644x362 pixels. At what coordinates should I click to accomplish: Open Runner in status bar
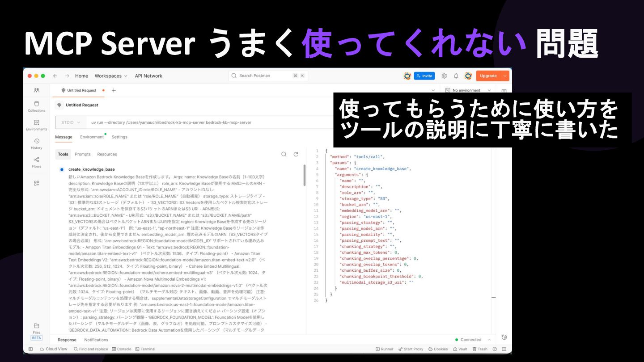(385, 349)
